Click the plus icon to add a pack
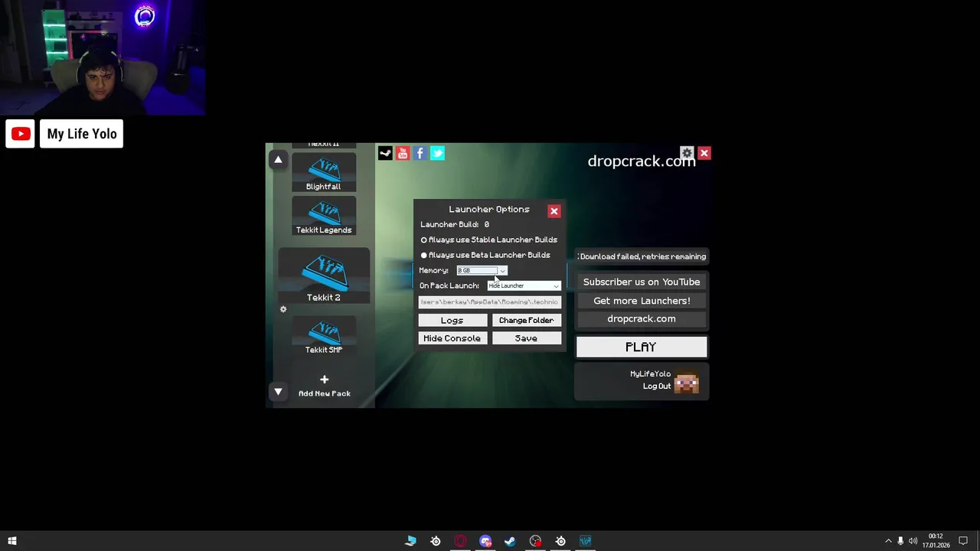The width and height of the screenshot is (980, 551). tap(324, 380)
